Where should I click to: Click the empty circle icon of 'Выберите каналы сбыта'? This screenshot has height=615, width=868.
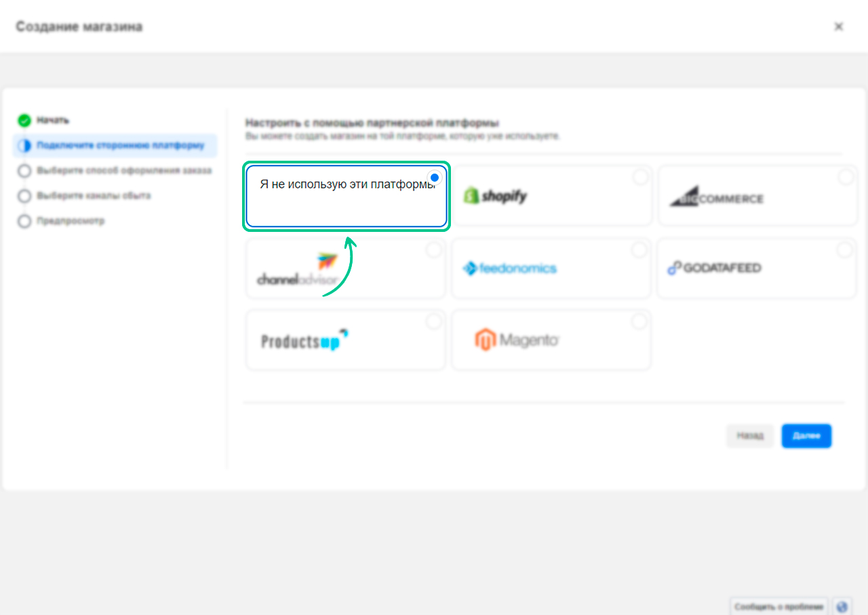pyautogui.click(x=24, y=196)
